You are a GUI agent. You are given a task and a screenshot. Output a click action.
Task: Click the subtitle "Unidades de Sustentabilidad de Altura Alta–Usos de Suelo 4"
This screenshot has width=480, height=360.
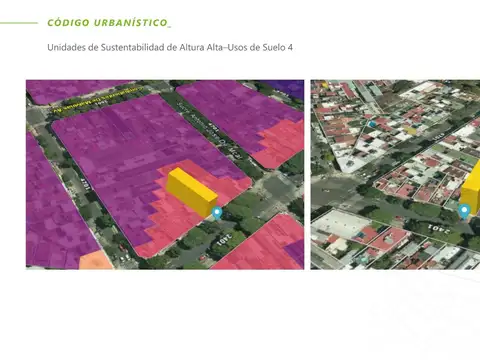click(170, 47)
